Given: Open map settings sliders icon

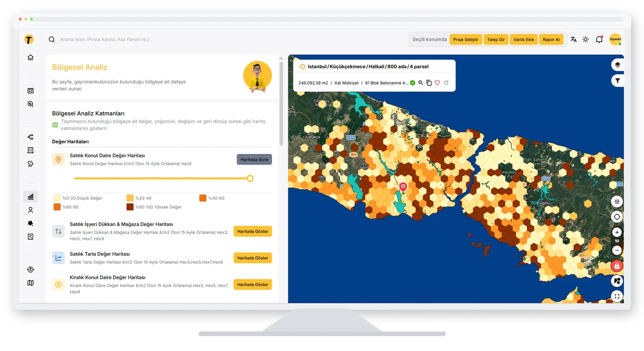Looking at the screenshot, I should pos(617,202).
